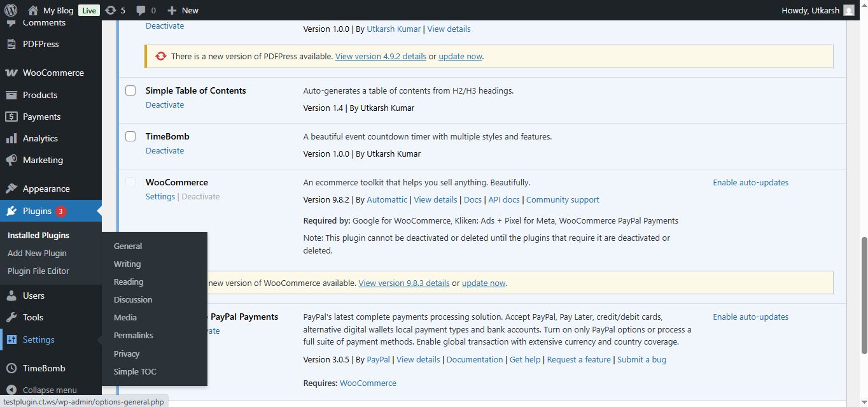The image size is (868, 407).
Task: Click the page vertical scrollbar thumb
Action: coord(864,294)
